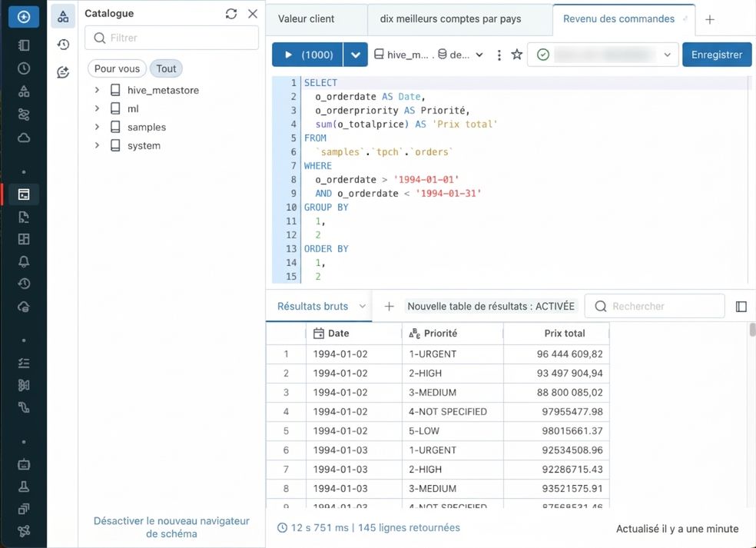Click the Rechercher results search box
The width and height of the screenshot is (756, 548).
[655, 307]
